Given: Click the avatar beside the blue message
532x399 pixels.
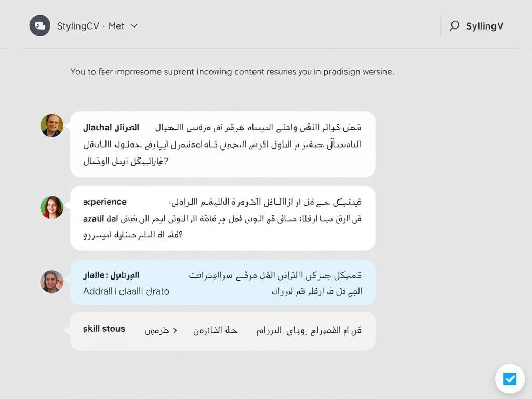Looking at the screenshot, I should click(51, 282).
